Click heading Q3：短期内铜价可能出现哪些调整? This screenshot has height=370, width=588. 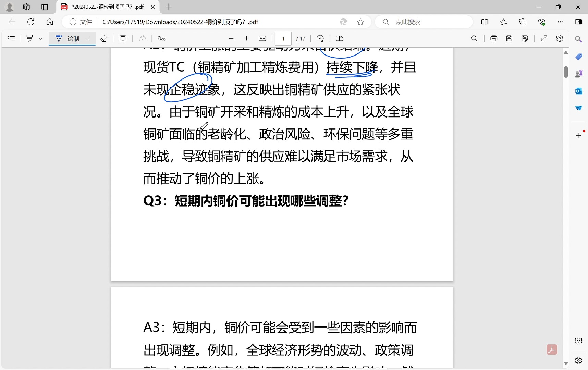point(246,201)
